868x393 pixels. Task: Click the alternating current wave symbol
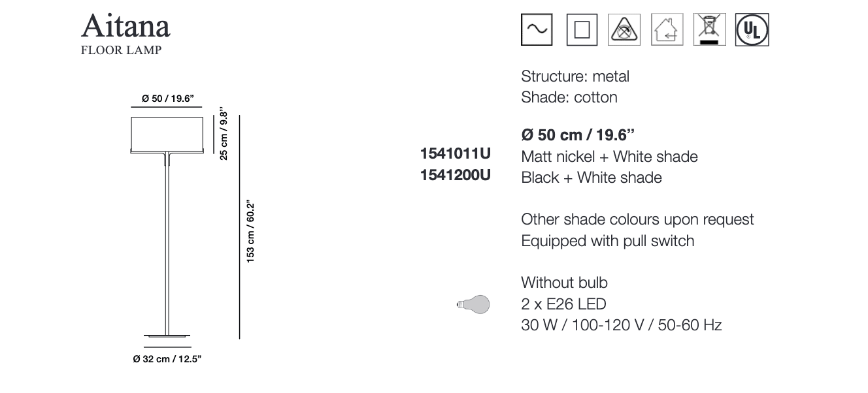click(x=537, y=30)
